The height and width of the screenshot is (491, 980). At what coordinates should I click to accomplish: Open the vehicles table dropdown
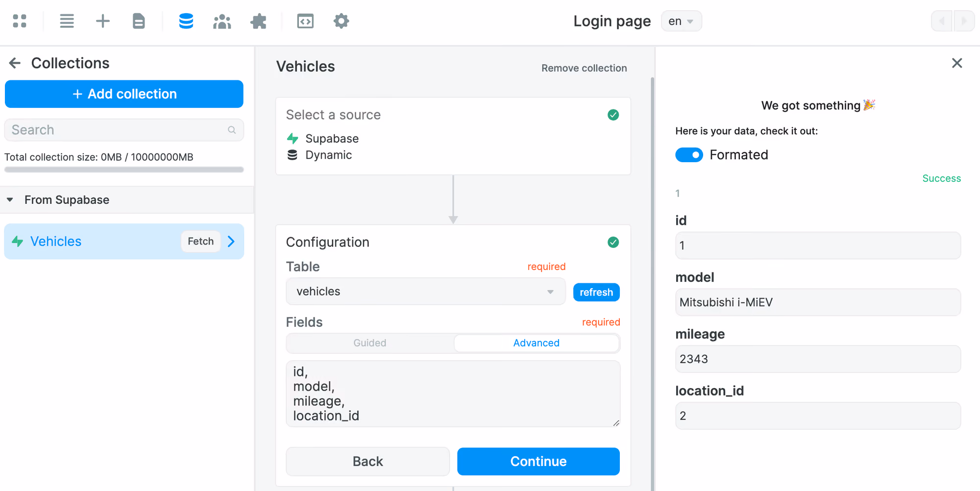click(x=425, y=292)
